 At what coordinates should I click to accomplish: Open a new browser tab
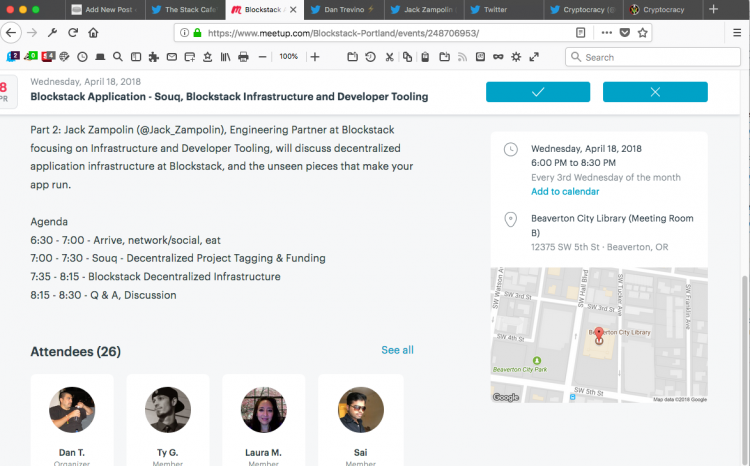coord(713,10)
